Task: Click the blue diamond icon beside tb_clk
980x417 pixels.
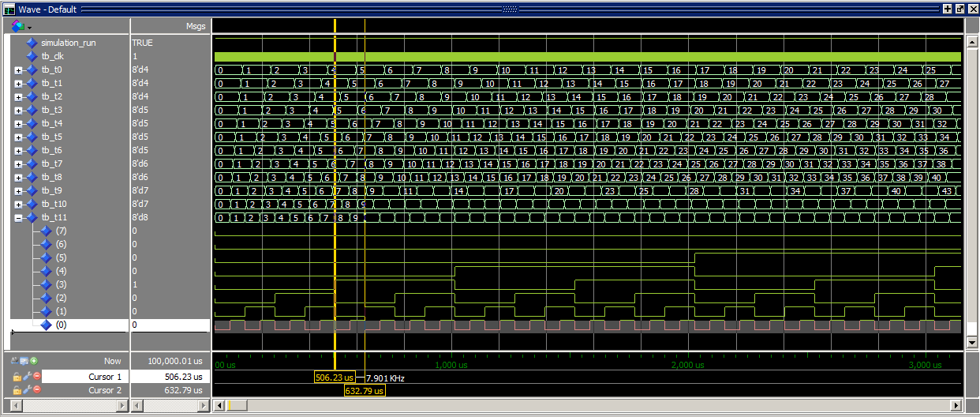Action: (32, 56)
